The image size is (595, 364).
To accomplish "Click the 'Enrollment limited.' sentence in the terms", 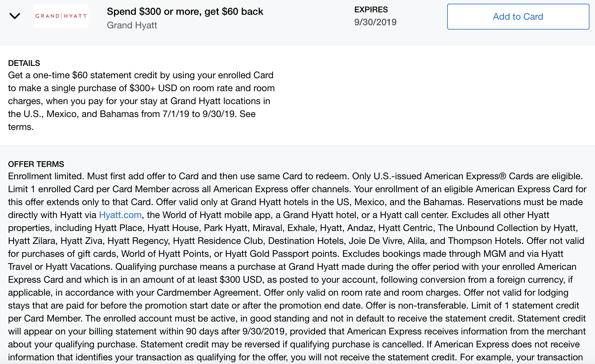I will pyautogui.click(x=46, y=176).
